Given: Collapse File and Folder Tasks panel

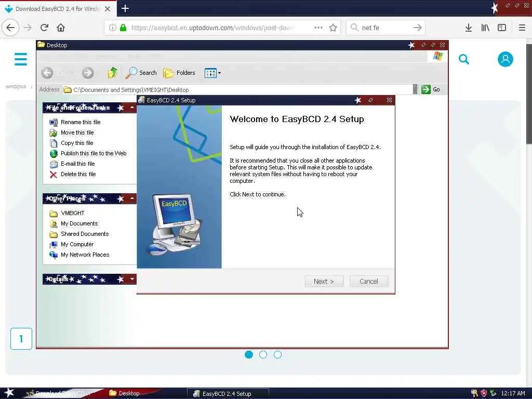Looking at the screenshot, I should 132,108.
